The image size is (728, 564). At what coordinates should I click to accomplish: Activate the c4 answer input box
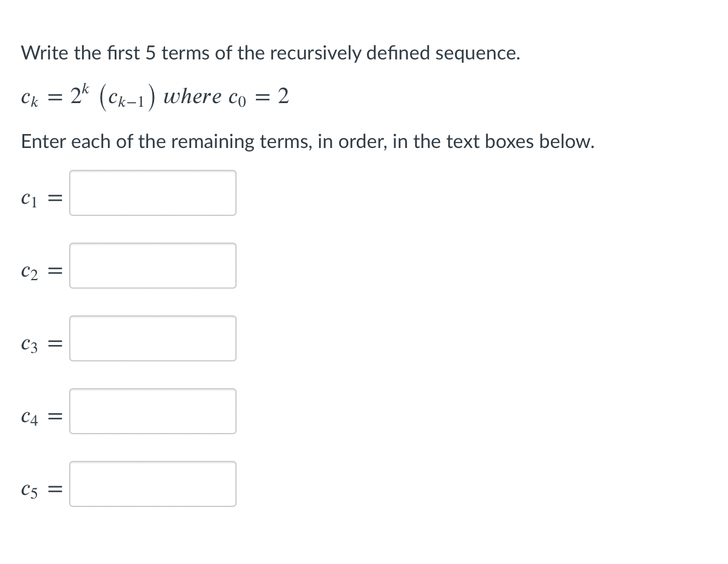(153, 411)
